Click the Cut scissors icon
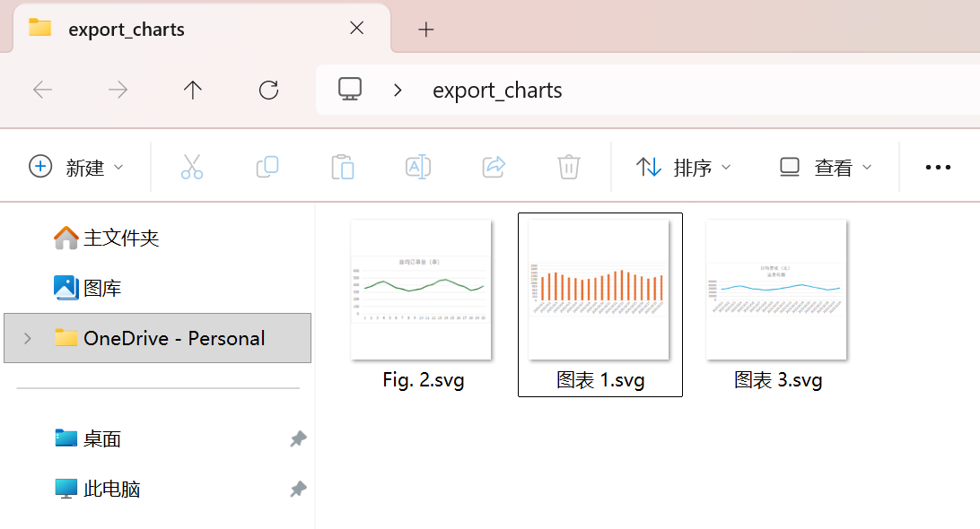This screenshot has width=980, height=529. [192, 167]
